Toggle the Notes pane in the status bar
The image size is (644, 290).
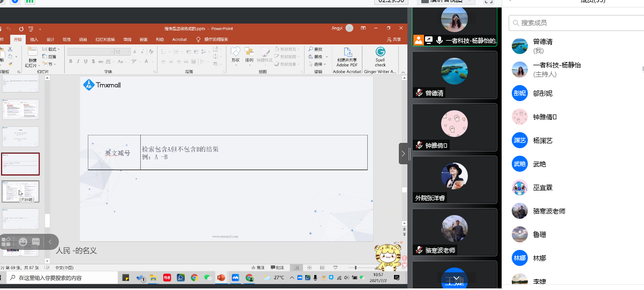point(257,268)
